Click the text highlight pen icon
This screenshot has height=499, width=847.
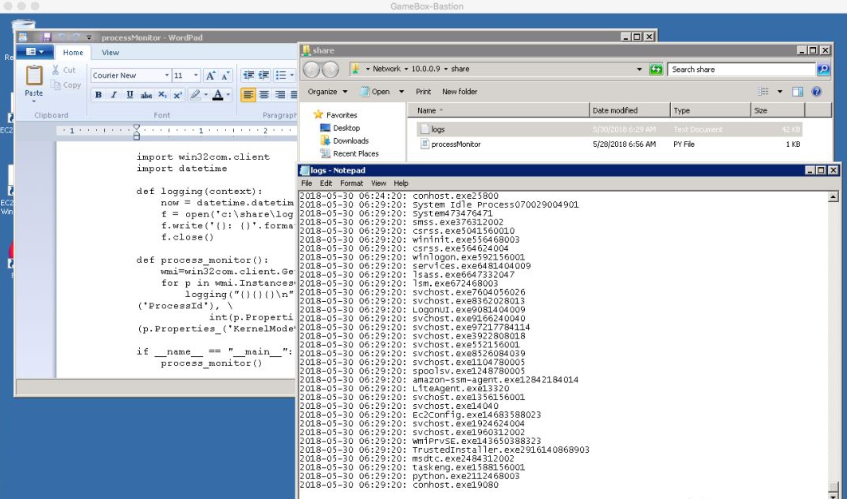[x=195, y=95]
